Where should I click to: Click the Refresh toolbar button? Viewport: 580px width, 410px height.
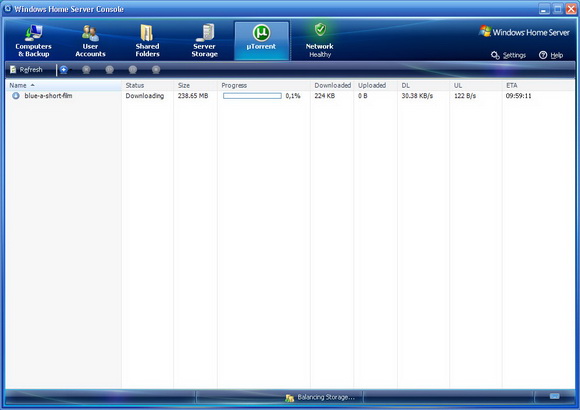point(26,70)
